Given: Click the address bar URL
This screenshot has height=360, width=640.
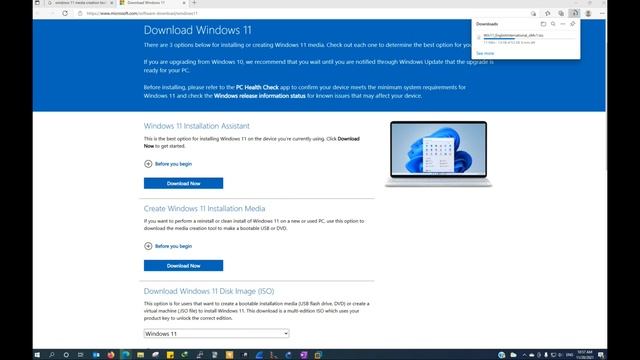Looking at the screenshot, I should [x=142, y=13].
